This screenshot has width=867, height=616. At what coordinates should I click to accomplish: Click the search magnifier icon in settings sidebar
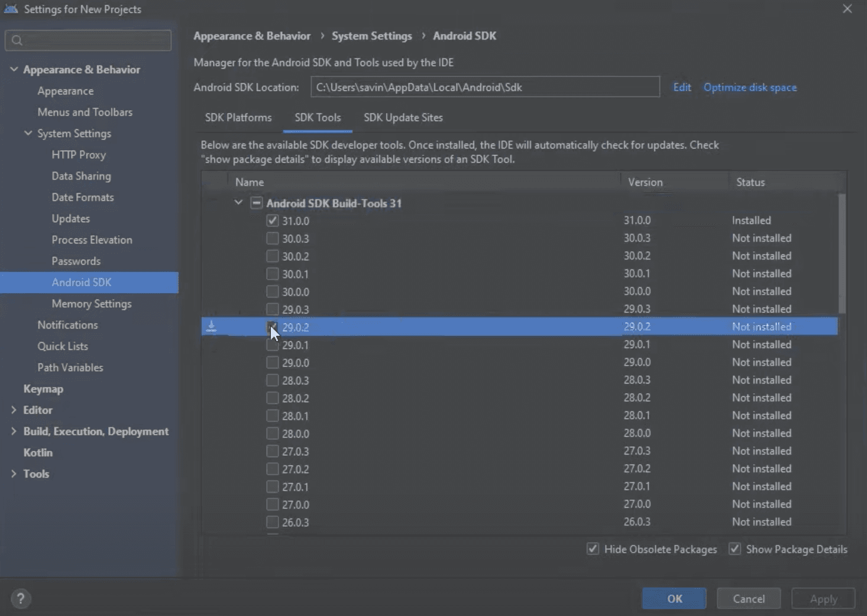tap(17, 40)
